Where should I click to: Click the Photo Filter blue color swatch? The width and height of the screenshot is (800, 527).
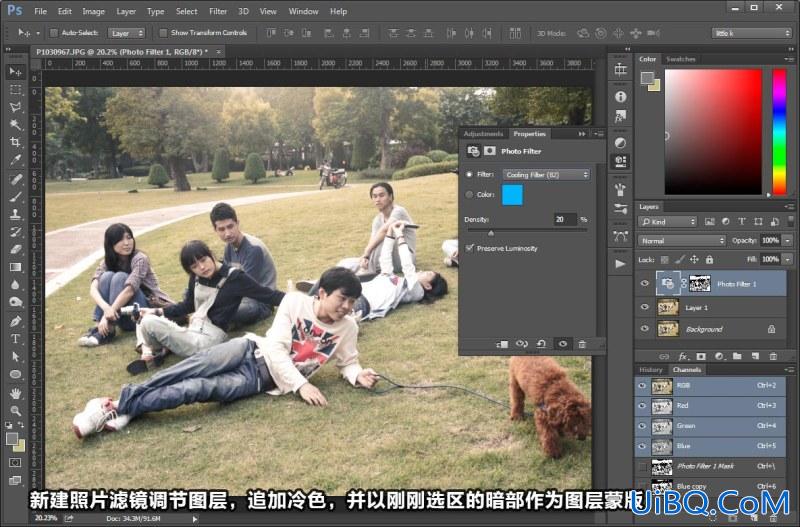pyautogui.click(x=512, y=195)
